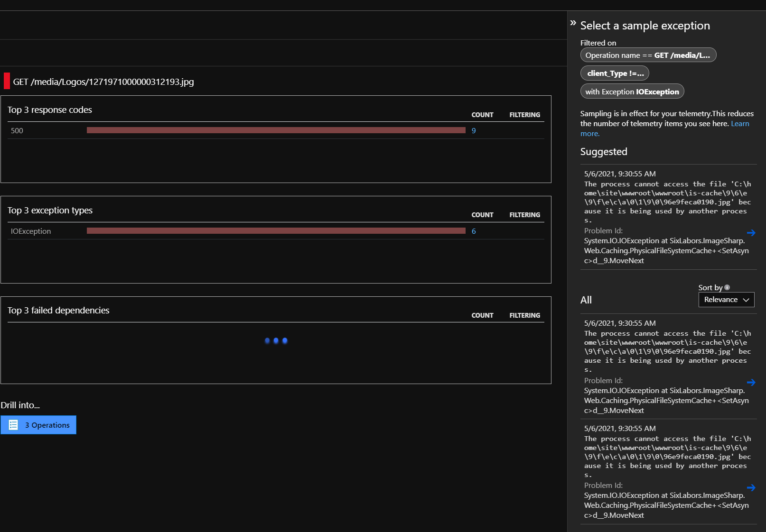Viewport: 766px width, 532px height.
Task: Open first All exception via blue arrow icon
Action: (x=751, y=382)
